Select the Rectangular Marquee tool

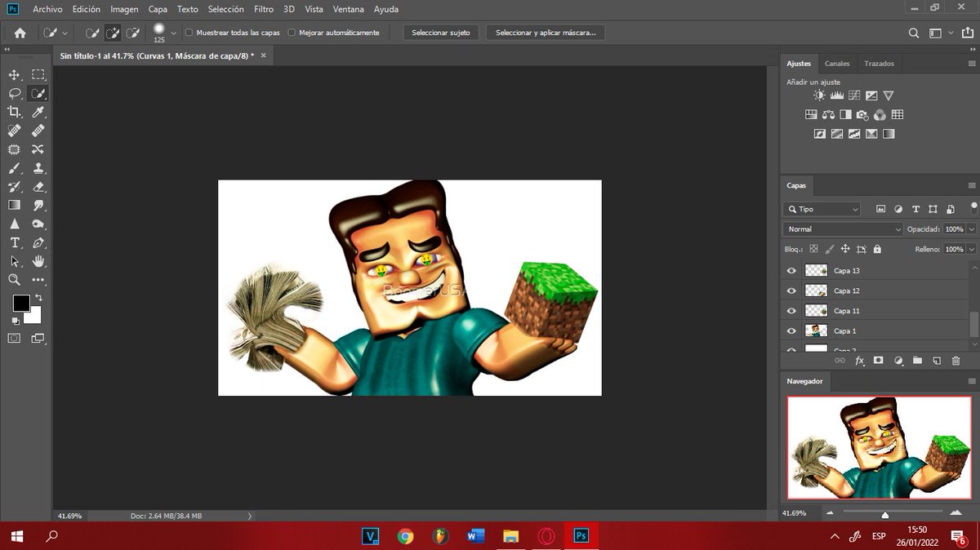[38, 75]
